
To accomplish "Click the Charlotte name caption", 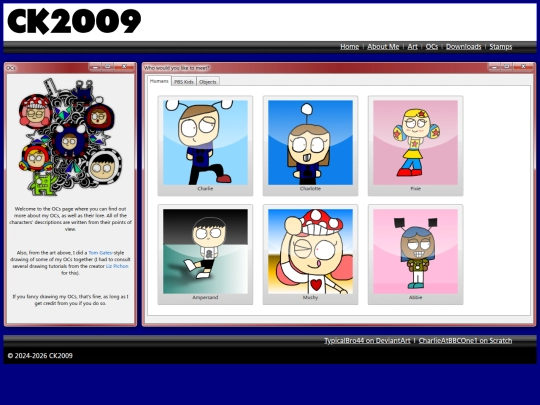I will coord(310,189).
